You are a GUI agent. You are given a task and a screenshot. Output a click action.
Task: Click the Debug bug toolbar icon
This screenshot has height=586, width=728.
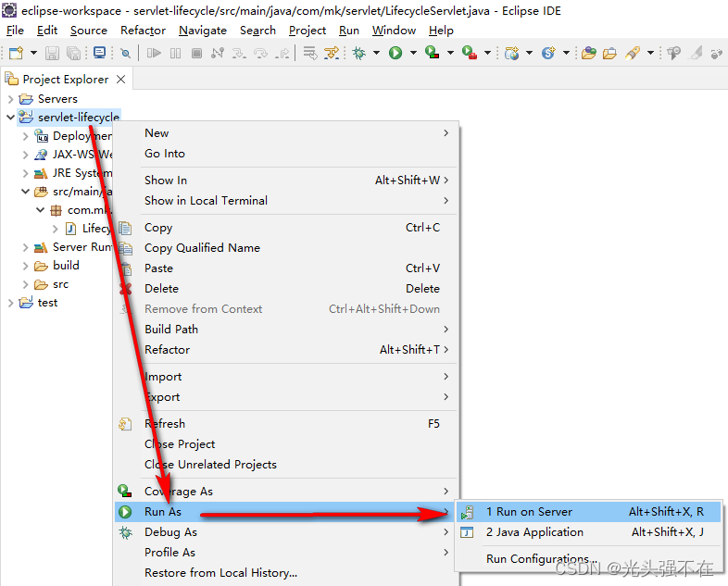(x=358, y=53)
